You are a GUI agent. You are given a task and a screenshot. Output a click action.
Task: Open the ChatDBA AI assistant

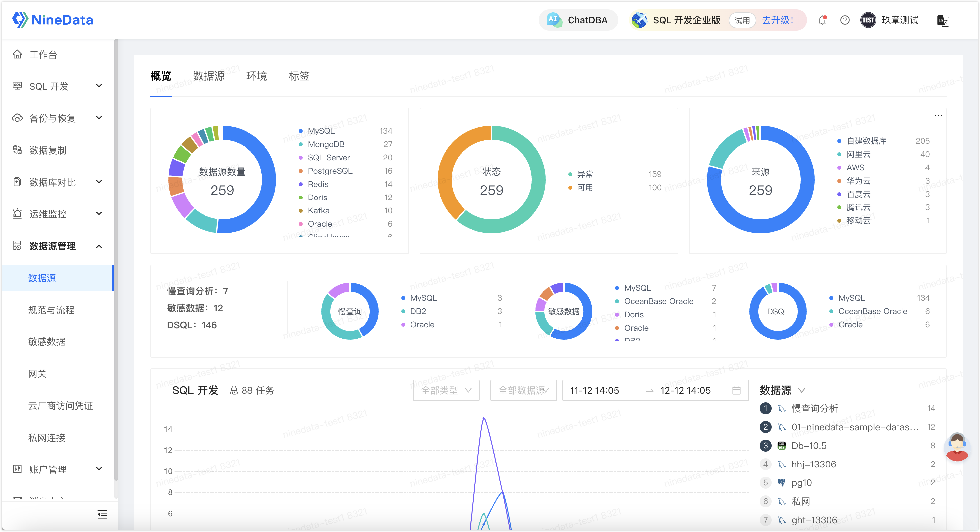point(578,20)
